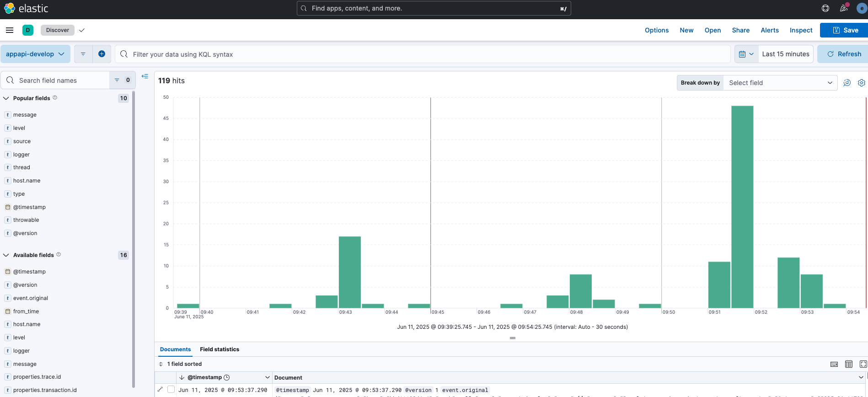This screenshot has height=397, width=868.
Task: Open the Alerts menu
Action: (x=770, y=30)
